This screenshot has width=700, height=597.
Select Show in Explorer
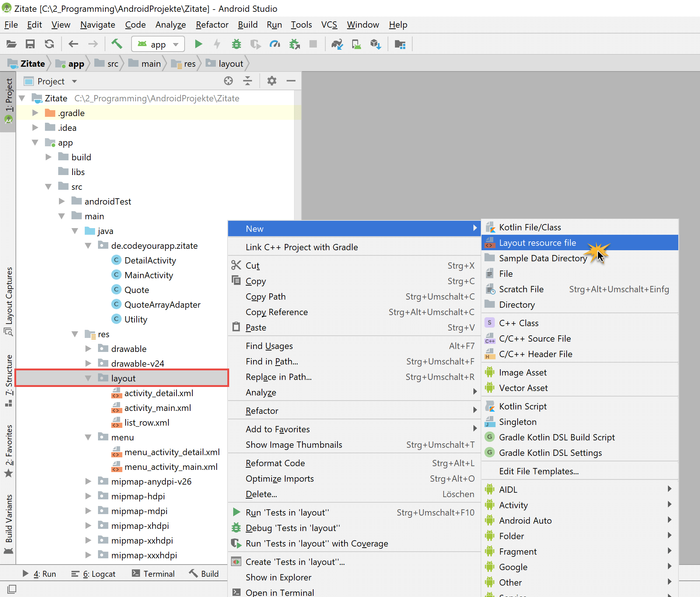354,577
